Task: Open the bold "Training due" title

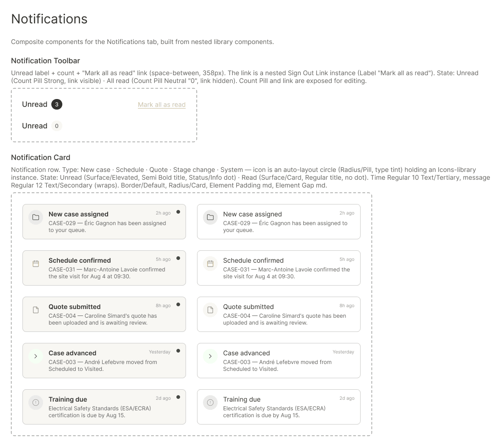Action: 68,399
